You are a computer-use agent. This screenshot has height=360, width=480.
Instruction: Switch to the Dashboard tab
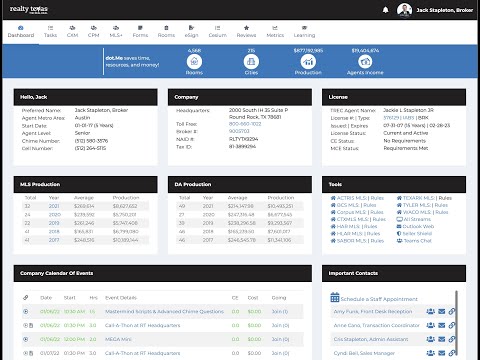(x=21, y=32)
